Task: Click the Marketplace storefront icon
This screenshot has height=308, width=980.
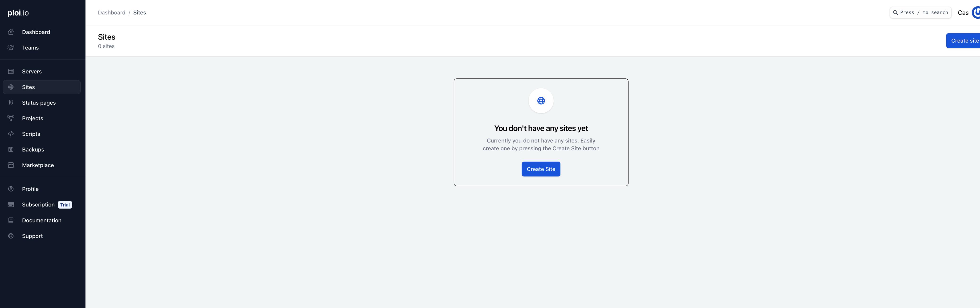Action: [x=11, y=165]
